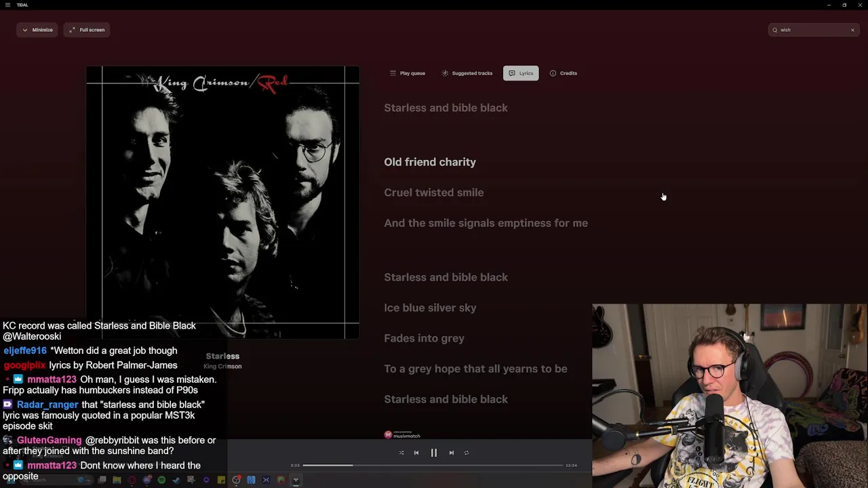Click the total duration 12:24 label

571,465
